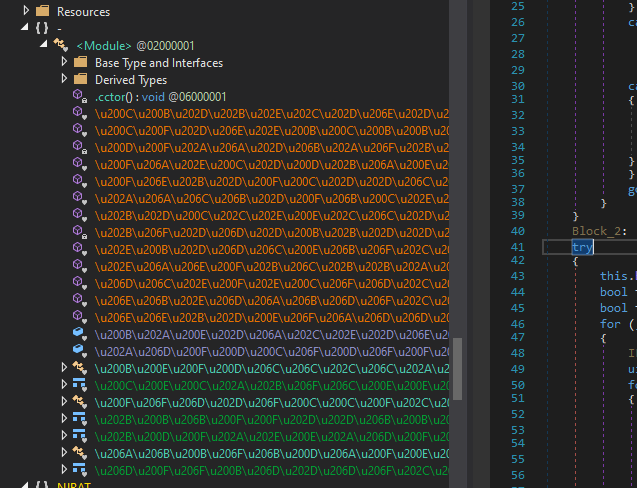
Task: Collapse the <Module> @02000001 node
Action: [x=45, y=45]
